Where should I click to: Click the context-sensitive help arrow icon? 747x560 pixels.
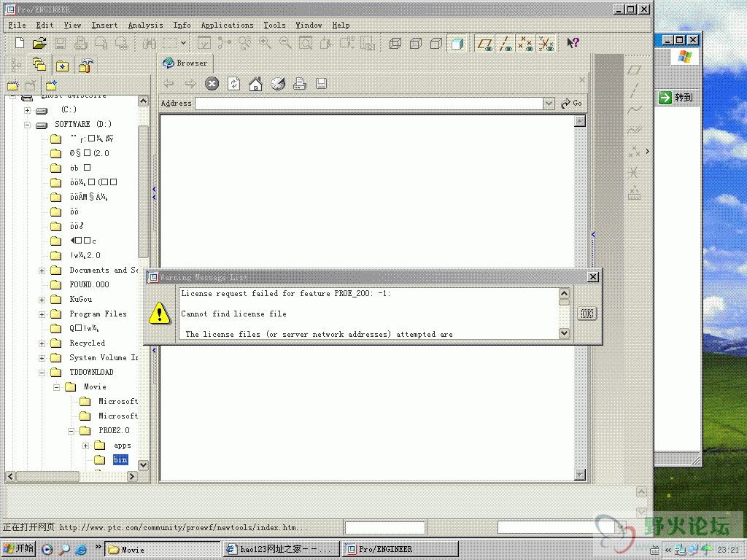point(573,43)
